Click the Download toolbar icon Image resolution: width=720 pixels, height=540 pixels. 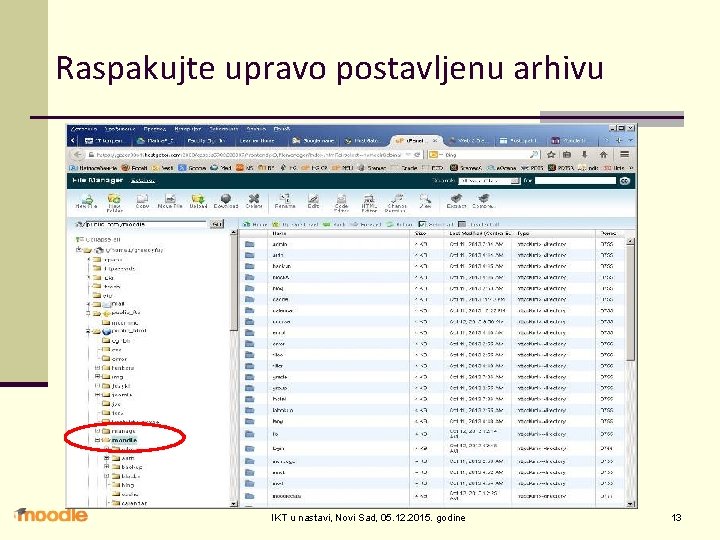[225, 202]
